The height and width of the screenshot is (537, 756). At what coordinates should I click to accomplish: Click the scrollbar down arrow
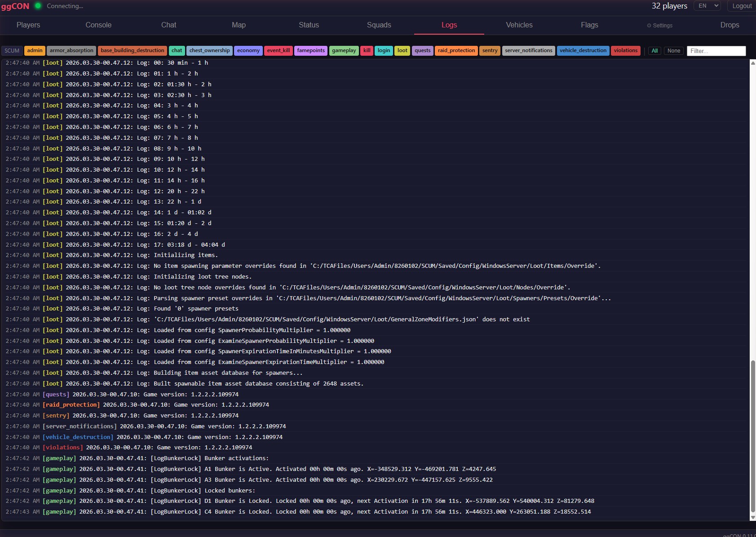point(753,518)
